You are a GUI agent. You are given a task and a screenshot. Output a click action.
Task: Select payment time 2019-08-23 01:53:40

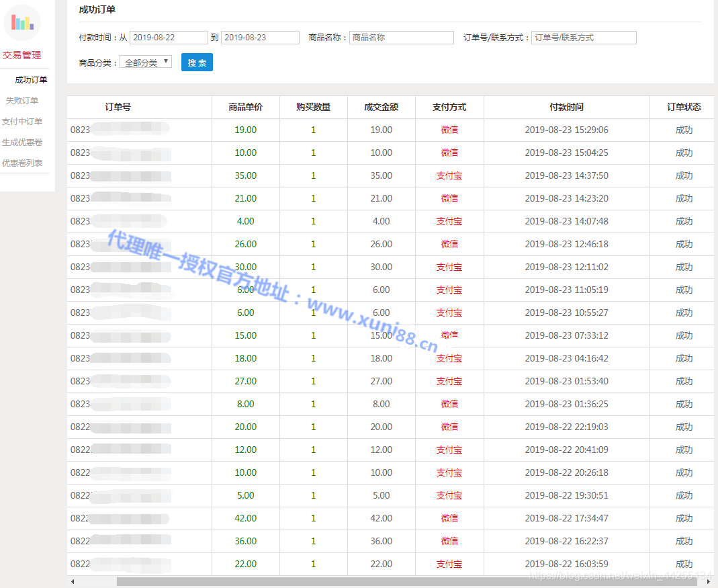(566, 381)
